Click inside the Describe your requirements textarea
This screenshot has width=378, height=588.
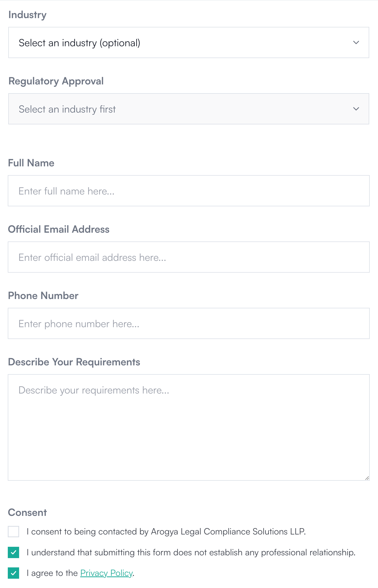[189, 427]
